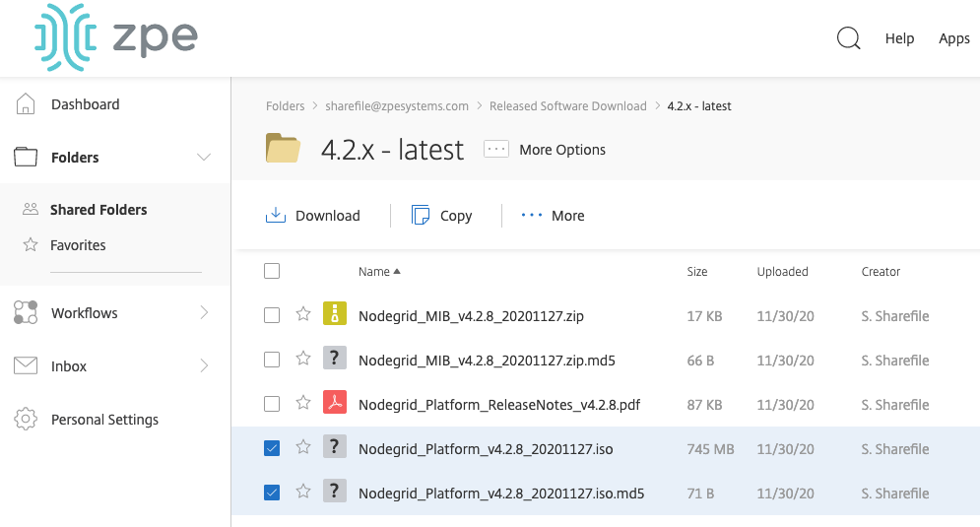This screenshot has height=527, width=980.
Task: Open the More Options ellipsis box
Action: point(496,149)
